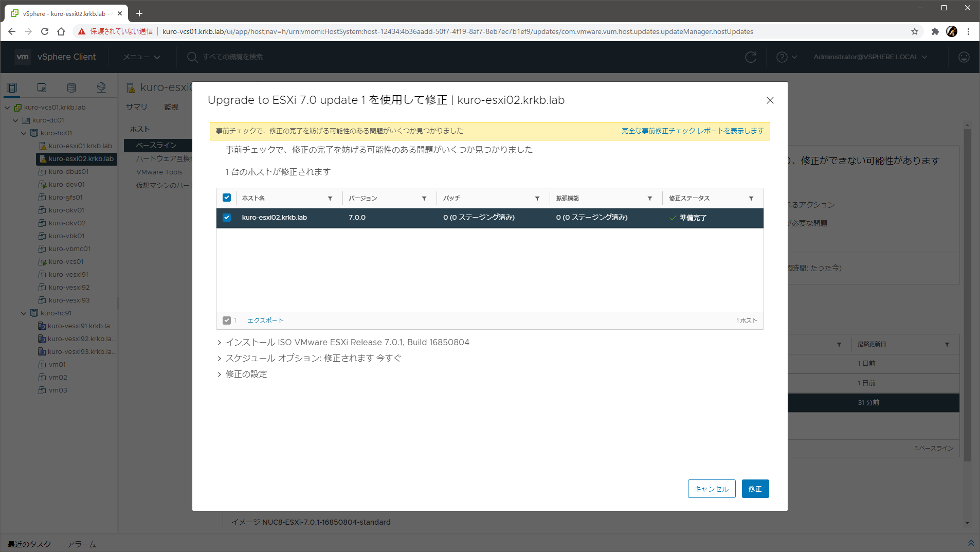Uncheck the kuro-esxi02.krkb.lab row checkbox

click(x=227, y=218)
